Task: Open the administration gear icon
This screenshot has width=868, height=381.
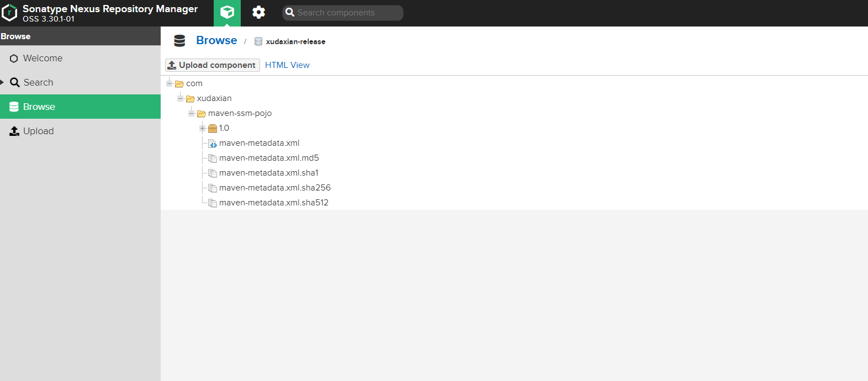Action: 258,12
